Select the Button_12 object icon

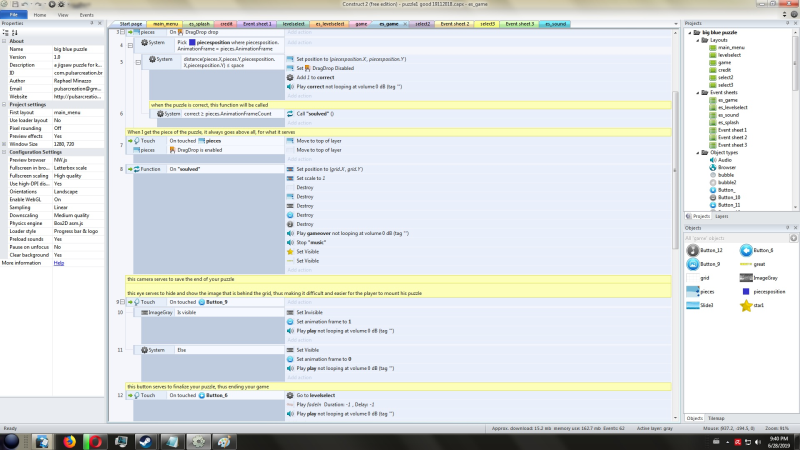(692, 250)
